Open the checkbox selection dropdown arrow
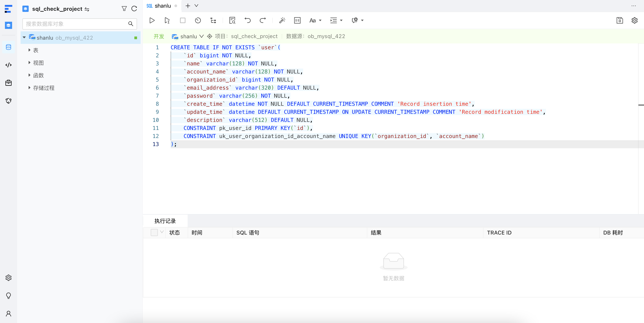 tap(162, 232)
